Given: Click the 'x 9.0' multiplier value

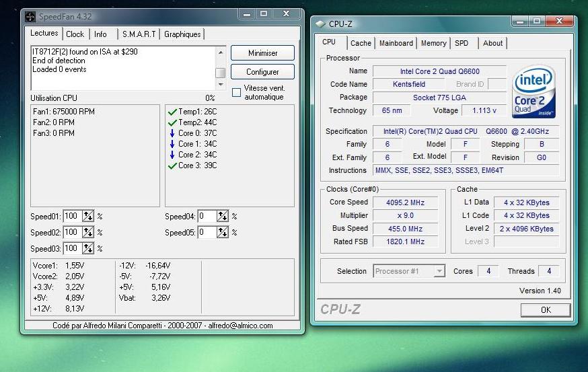Looking at the screenshot, I should click(x=406, y=216).
